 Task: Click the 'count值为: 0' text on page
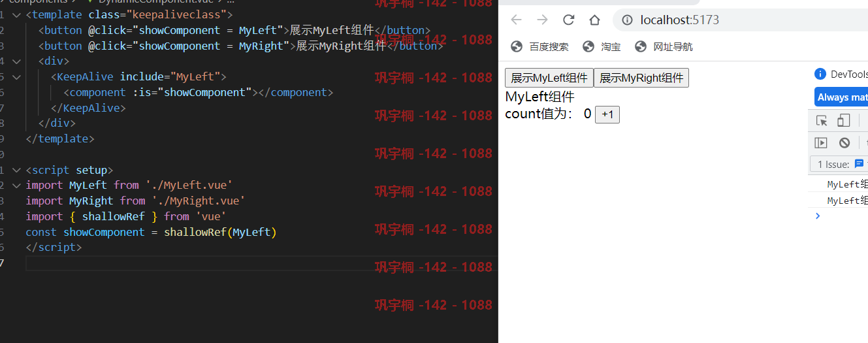pos(549,114)
